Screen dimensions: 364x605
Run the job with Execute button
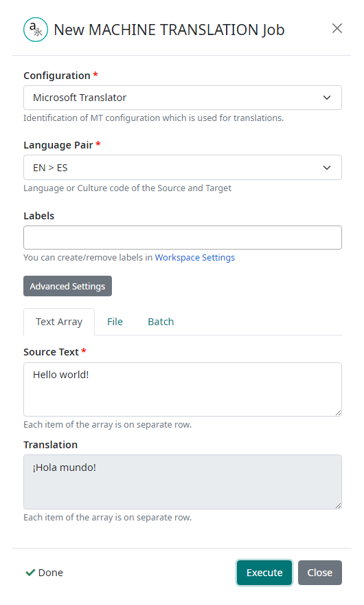[264, 573]
